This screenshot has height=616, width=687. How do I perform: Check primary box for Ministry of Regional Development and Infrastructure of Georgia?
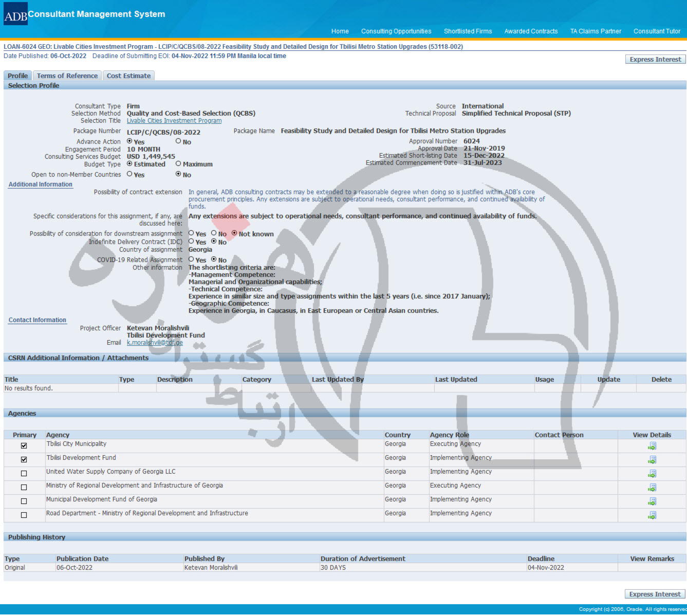24,488
